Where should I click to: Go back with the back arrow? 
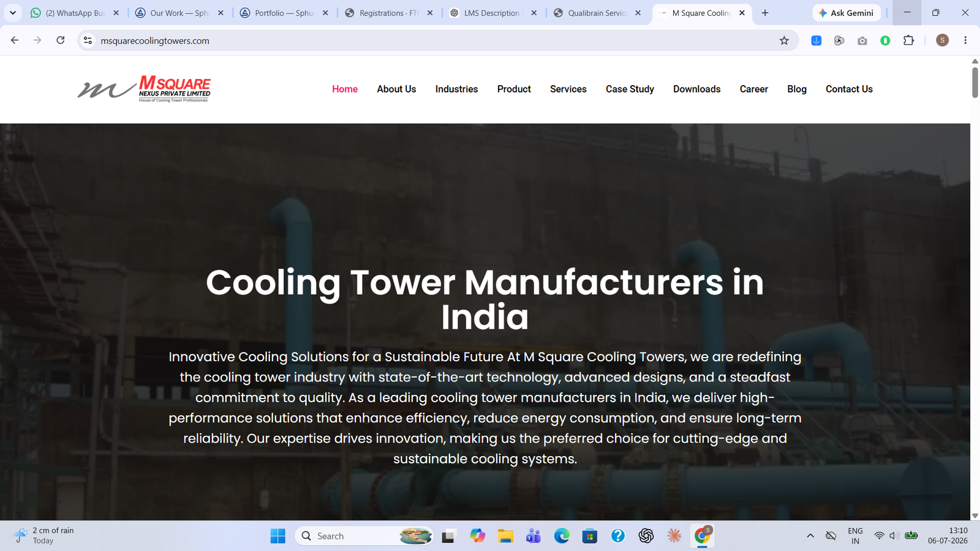15,40
